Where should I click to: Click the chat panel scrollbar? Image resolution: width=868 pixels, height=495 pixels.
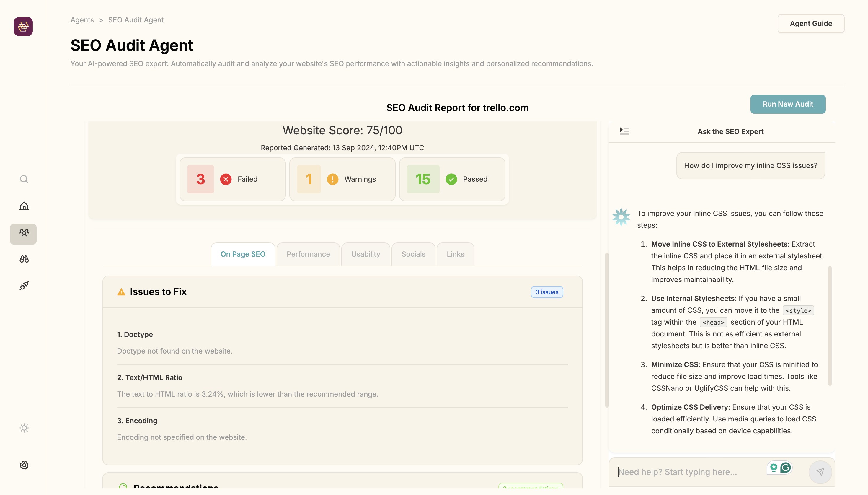[x=830, y=326]
